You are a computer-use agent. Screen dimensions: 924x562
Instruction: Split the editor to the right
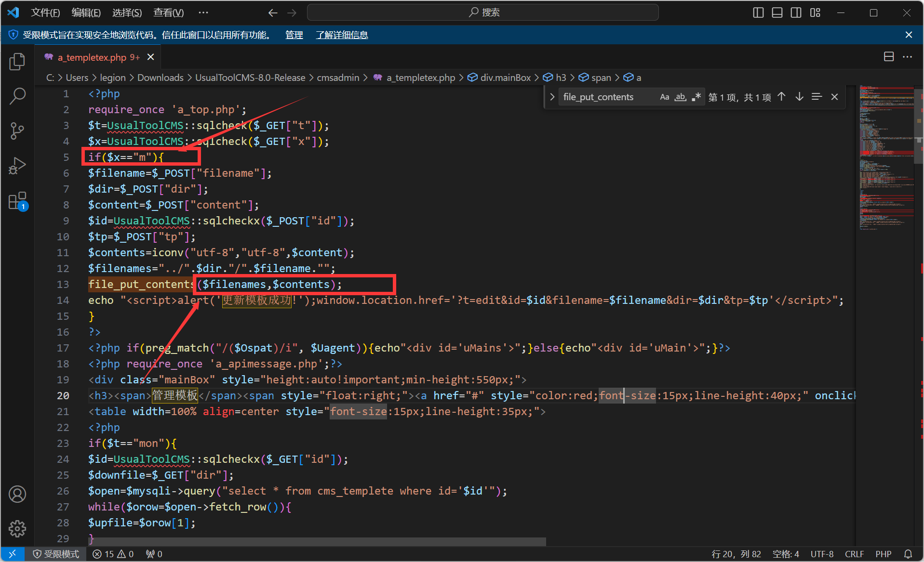coord(889,57)
